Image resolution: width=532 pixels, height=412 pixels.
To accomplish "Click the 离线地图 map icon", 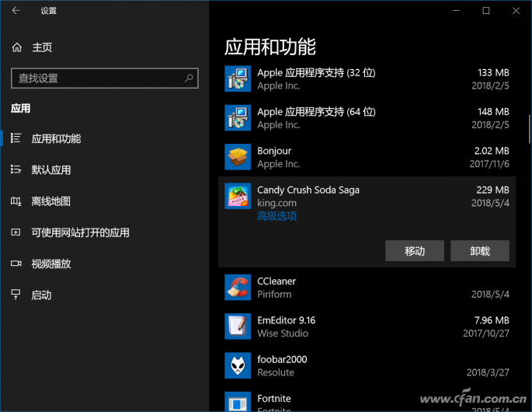I will pos(16,201).
